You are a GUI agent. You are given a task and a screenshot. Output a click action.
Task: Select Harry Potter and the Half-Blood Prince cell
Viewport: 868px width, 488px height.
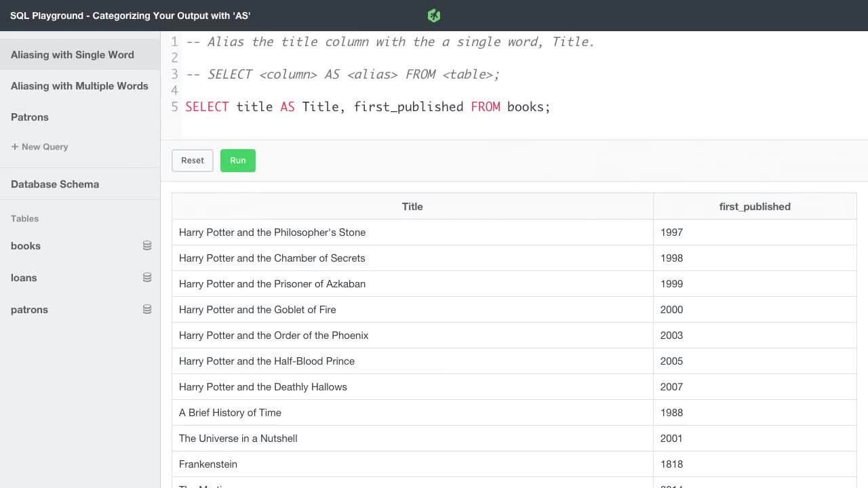pos(412,361)
